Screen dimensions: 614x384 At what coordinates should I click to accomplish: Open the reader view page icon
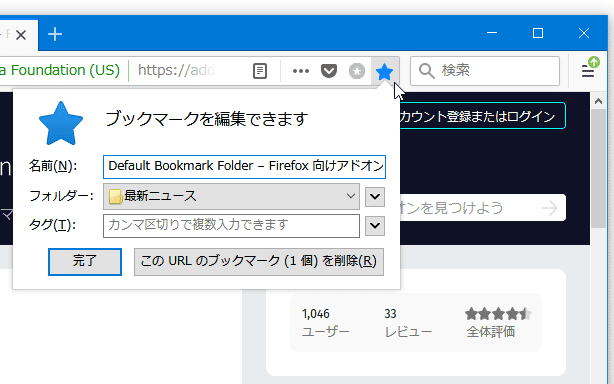coord(260,71)
